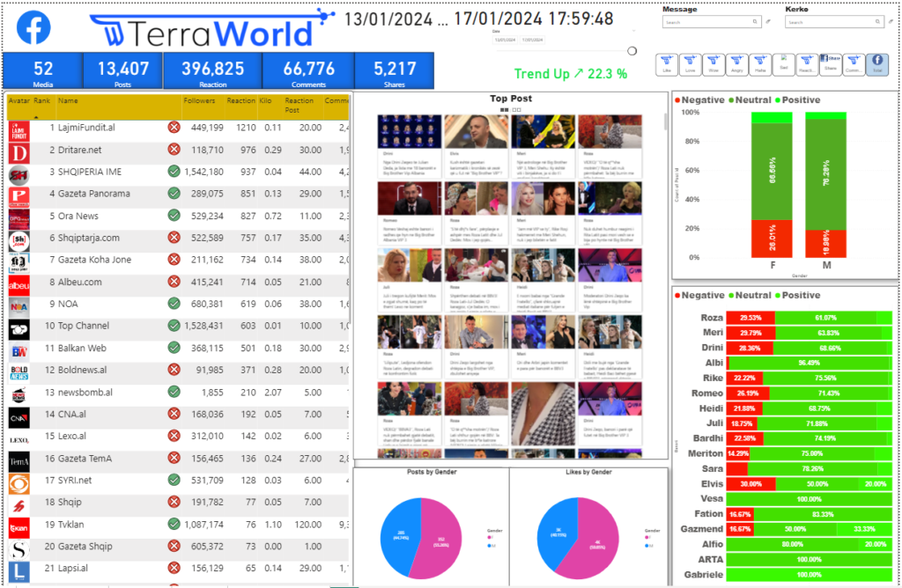
Task: Click the Gazeta Panorama avatar
Action: click(19, 197)
